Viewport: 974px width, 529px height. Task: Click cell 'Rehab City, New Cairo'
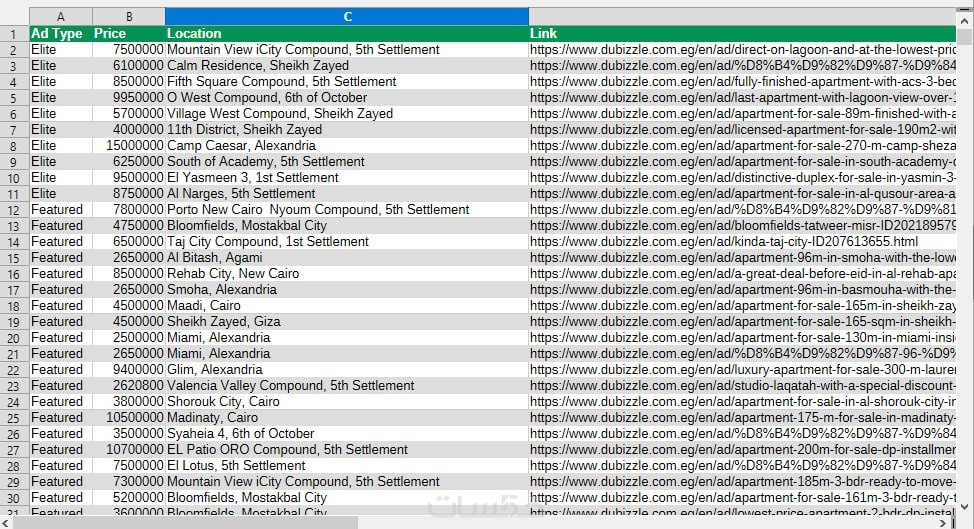coord(347,274)
